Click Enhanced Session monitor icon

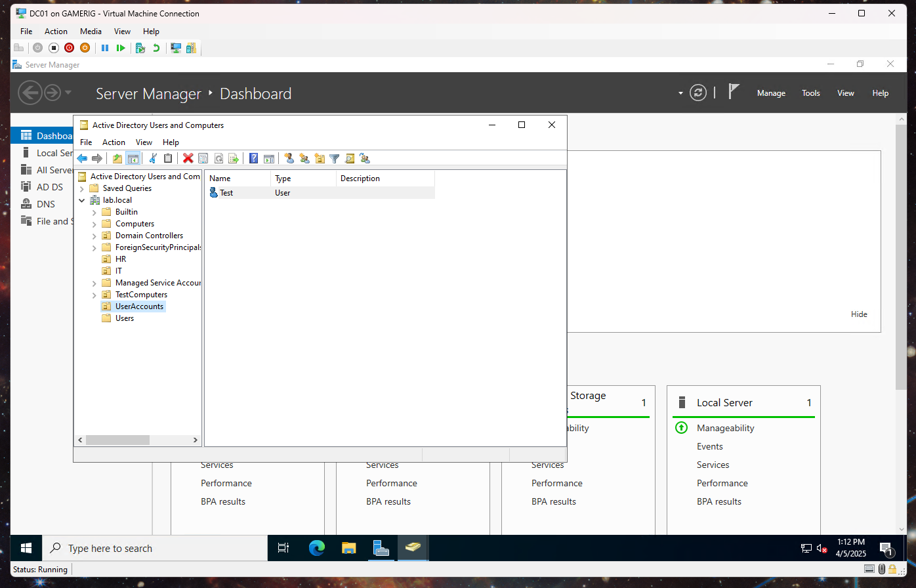176,48
